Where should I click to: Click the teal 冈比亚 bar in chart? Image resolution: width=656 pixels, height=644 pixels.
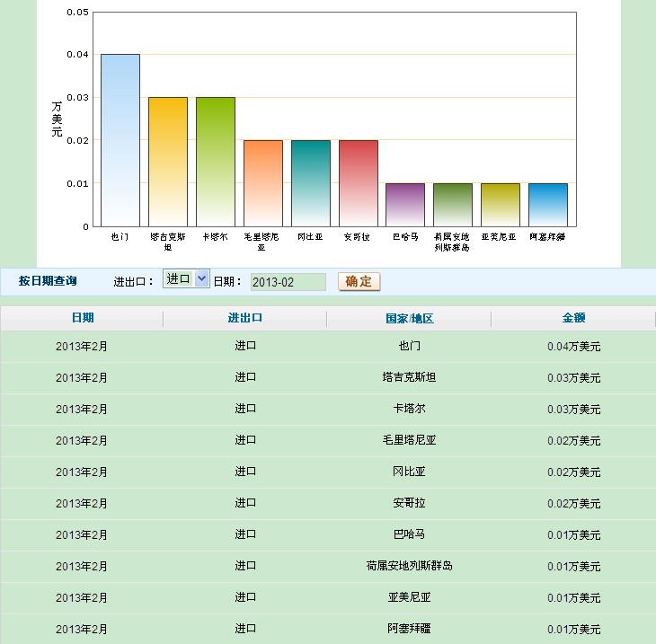310,183
